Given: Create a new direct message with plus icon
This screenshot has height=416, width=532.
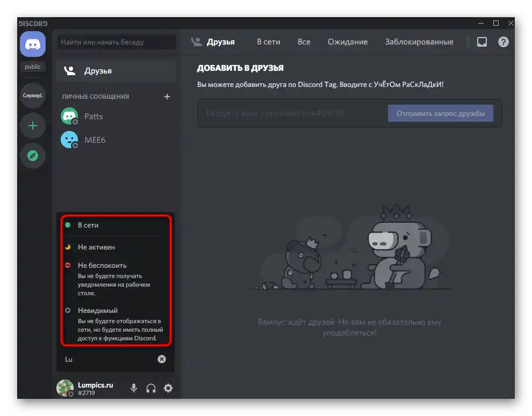Looking at the screenshot, I should pos(167,97).
